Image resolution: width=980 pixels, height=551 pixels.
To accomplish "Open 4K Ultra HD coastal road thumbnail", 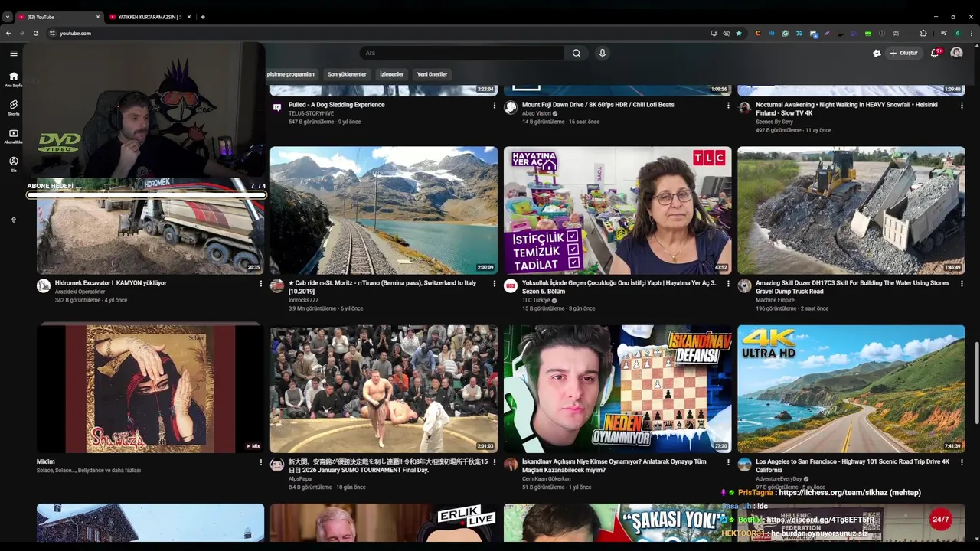I will tap(851, 389).
